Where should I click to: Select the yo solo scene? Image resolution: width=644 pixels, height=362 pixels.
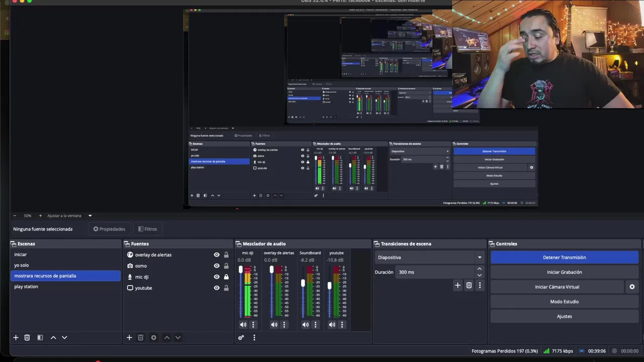point(65,265)
